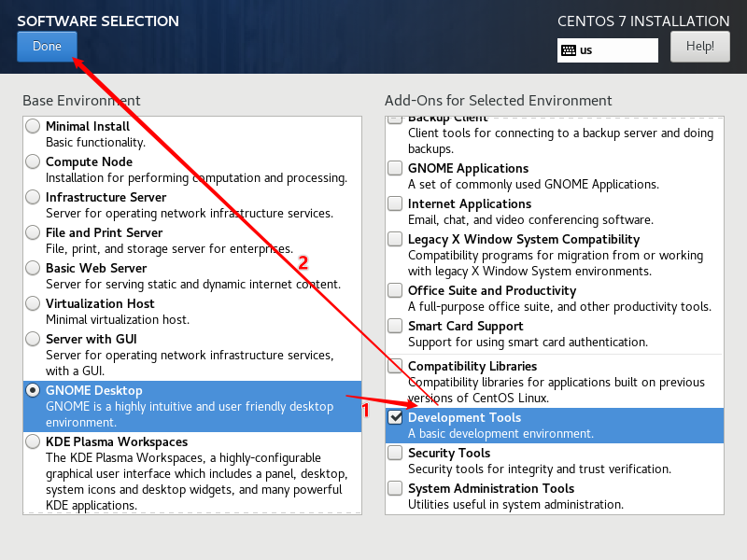Select Server with GUI option
Image resolution: width=747 pixels, height=560 pixels.
click(x=34, y=339)
